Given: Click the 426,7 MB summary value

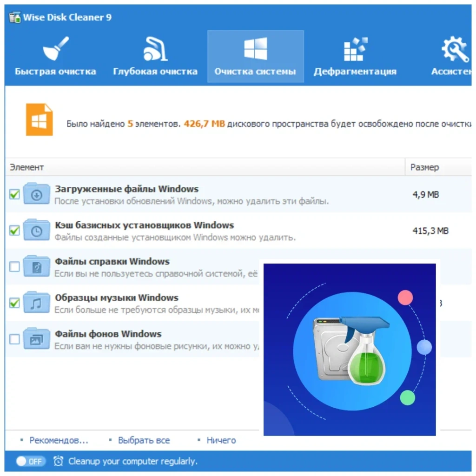Looking at the screenshot, I should coord(205,124).
